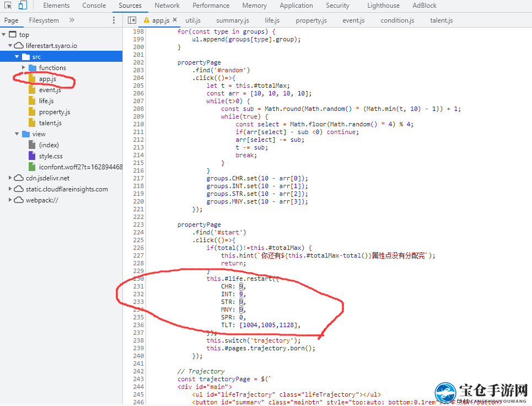Viewport: 532px width, 406px height.
Task: Select the Filesystem navigator tab
Action: (x=44, y=20)
